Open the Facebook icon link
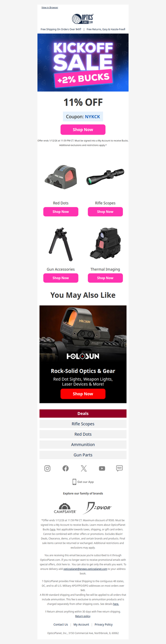Screen dimensions: 166x644 coord(66,468)
